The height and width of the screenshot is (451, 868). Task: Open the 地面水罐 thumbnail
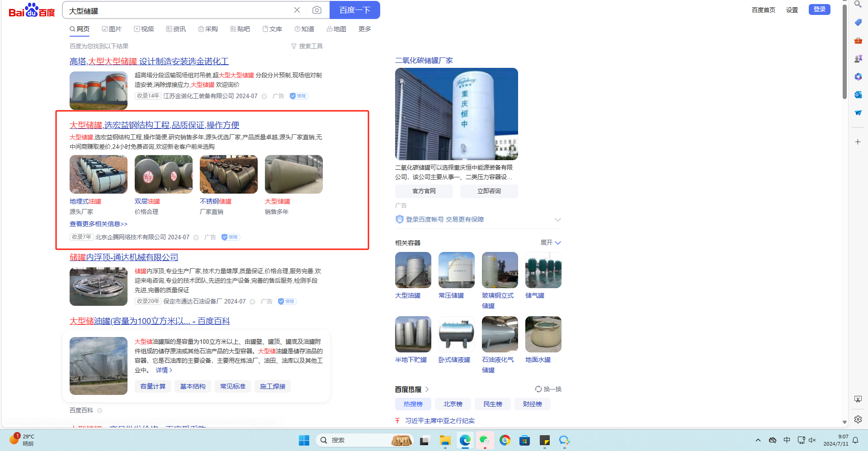click(x=543, y=334)
